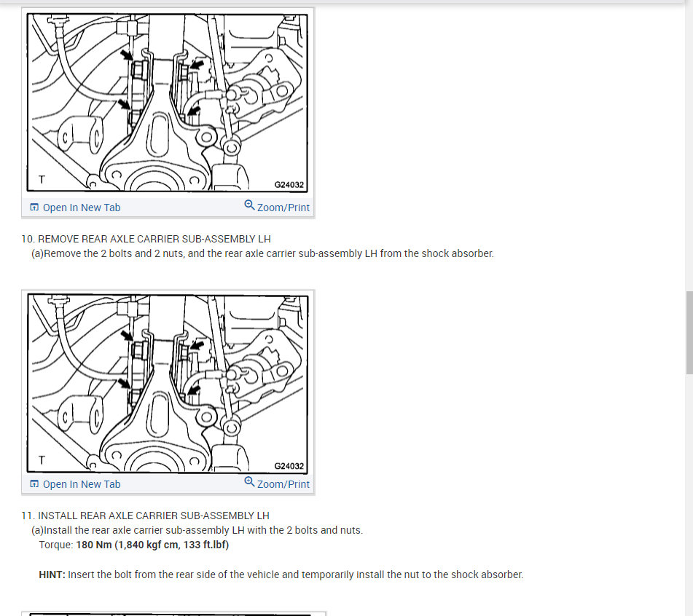Click the vertical scrollbar thumb
693x616 pixels.
689,333
